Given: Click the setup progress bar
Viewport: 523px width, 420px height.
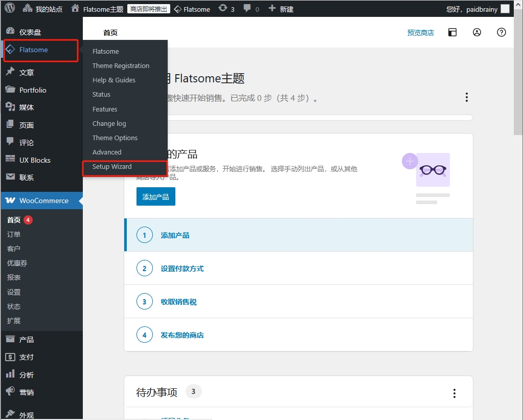Looking at the screenshot, I should [320, 118].
